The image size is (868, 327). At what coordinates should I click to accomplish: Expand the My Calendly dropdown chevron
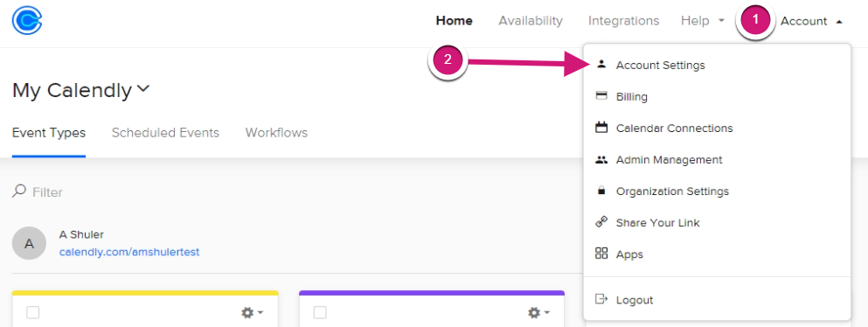(143, 88)
